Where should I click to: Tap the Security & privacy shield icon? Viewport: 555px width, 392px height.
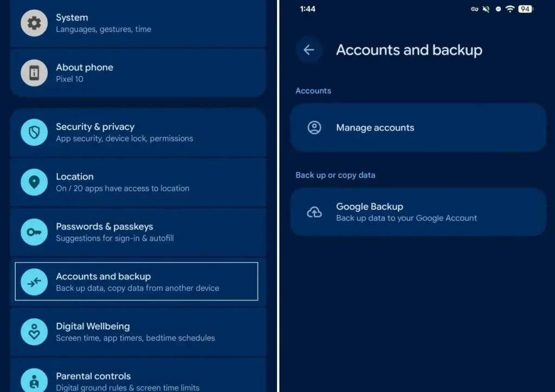(x=34, y=133)
